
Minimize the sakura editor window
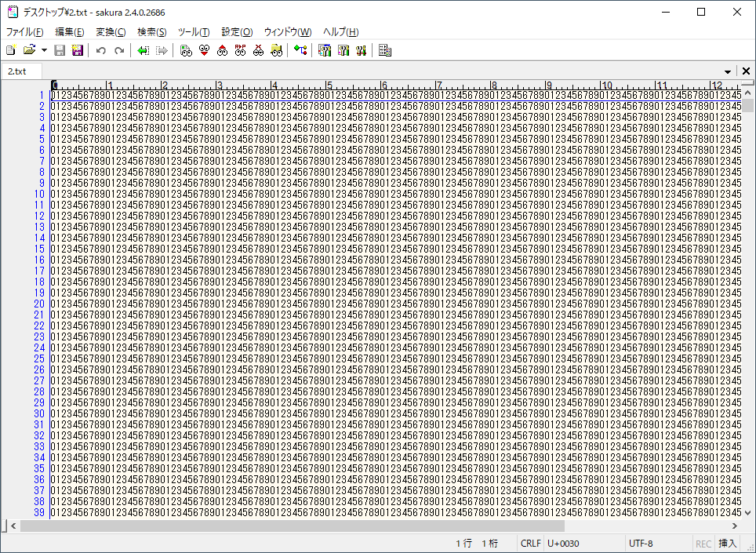coord(666,12)
